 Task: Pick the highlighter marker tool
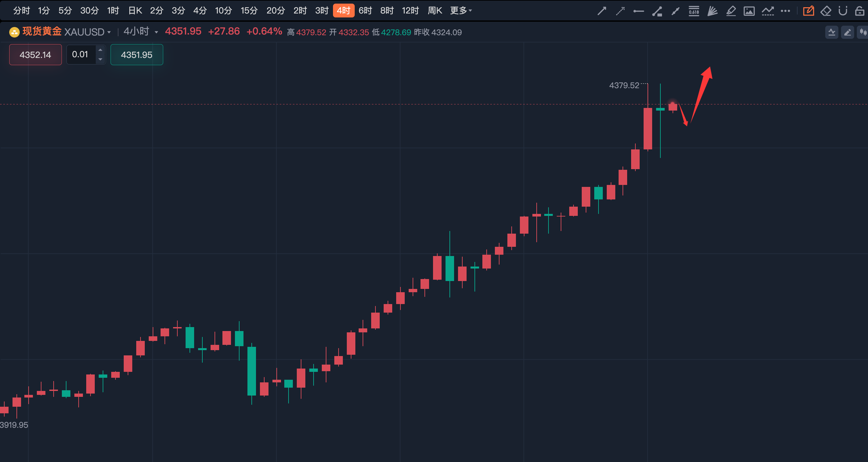coord(731,11)
